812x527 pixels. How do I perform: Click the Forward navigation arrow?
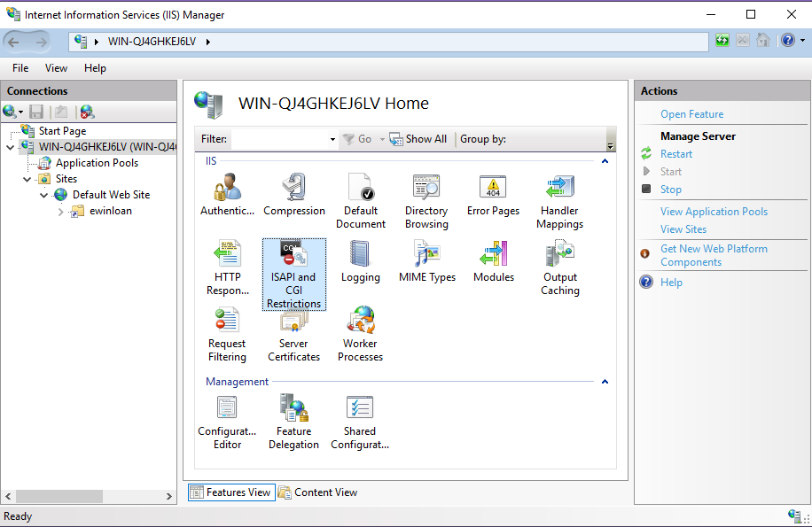point(41,43)
